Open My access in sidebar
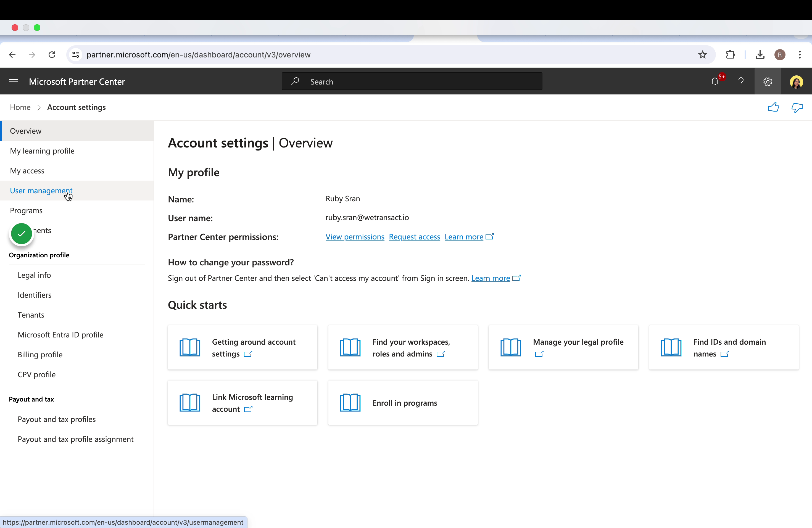The height and width of the screenshot is (528, 812). tap(77, 171)
